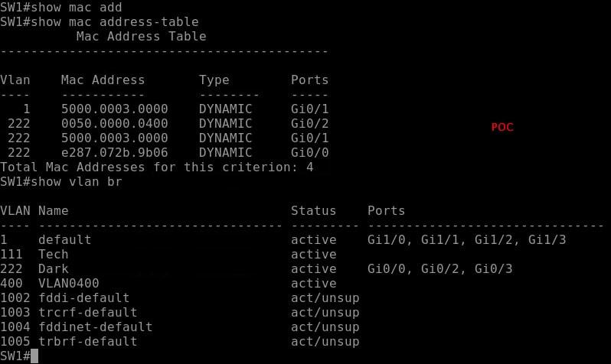This screenshot has width=611, height=364.
Task: Click the Mac Address Table heading
Action: [141, 36]
